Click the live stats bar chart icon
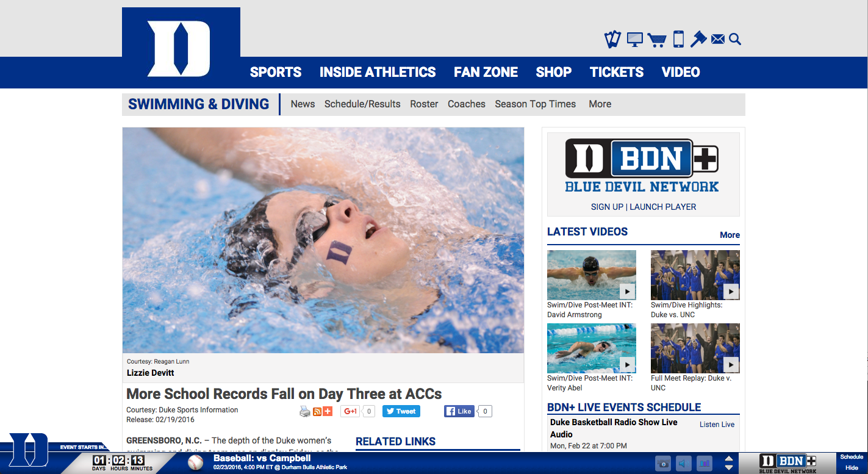868x474 pixels. coord(705,464)
